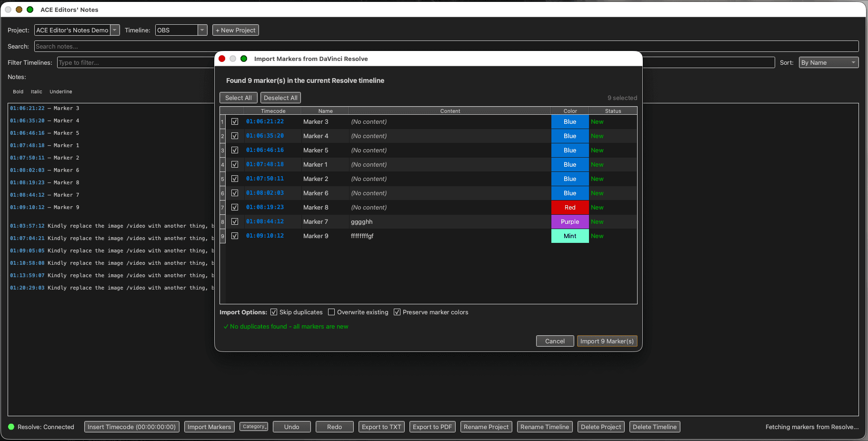Click the 'gggghh' content cell

coord(450,221)
